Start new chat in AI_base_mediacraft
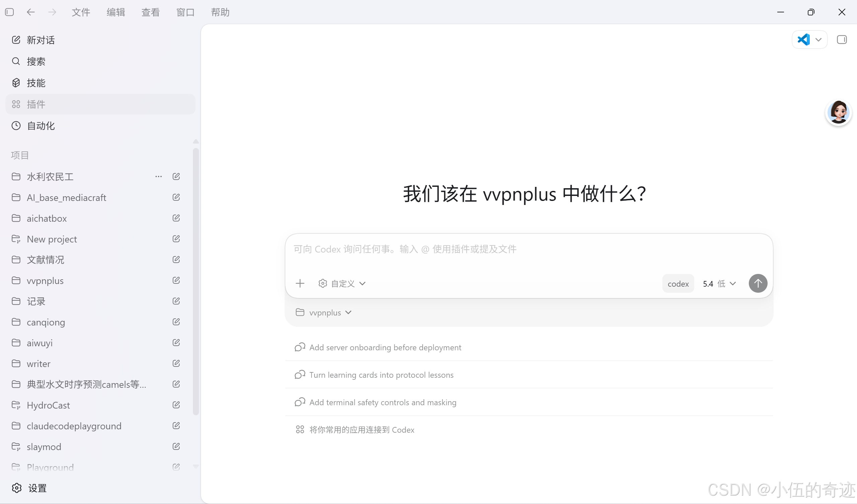The image size is (857, 504). click(x=176, y=197)
